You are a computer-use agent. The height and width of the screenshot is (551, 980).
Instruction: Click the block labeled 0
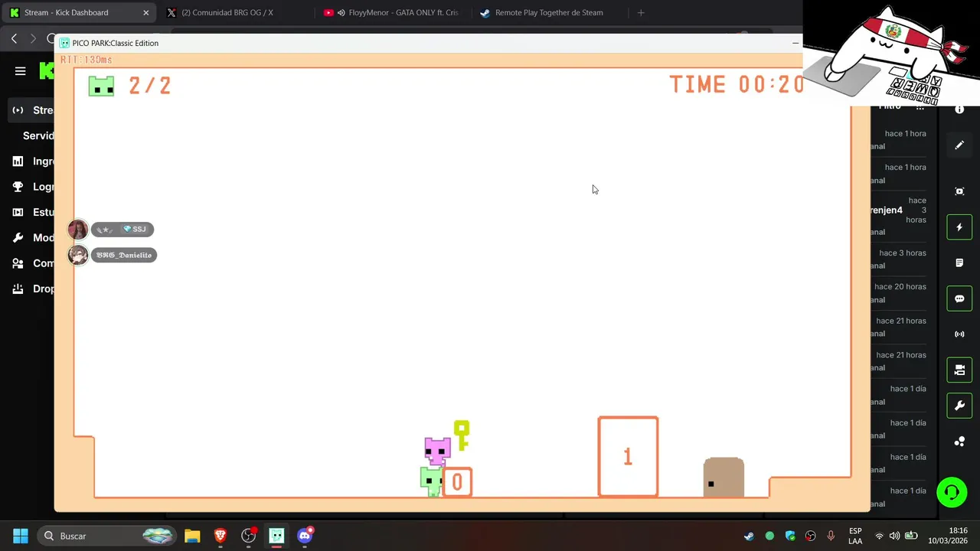457,482
